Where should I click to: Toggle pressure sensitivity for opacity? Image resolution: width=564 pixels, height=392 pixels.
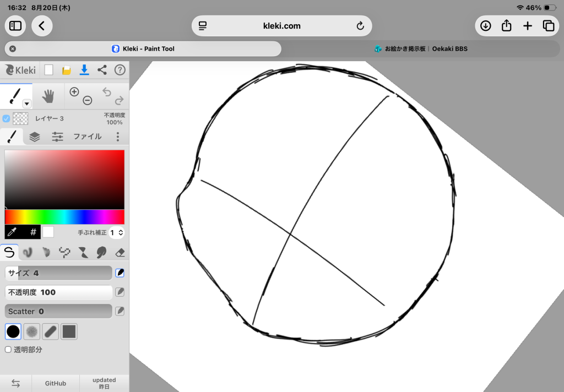click(120, 292)
